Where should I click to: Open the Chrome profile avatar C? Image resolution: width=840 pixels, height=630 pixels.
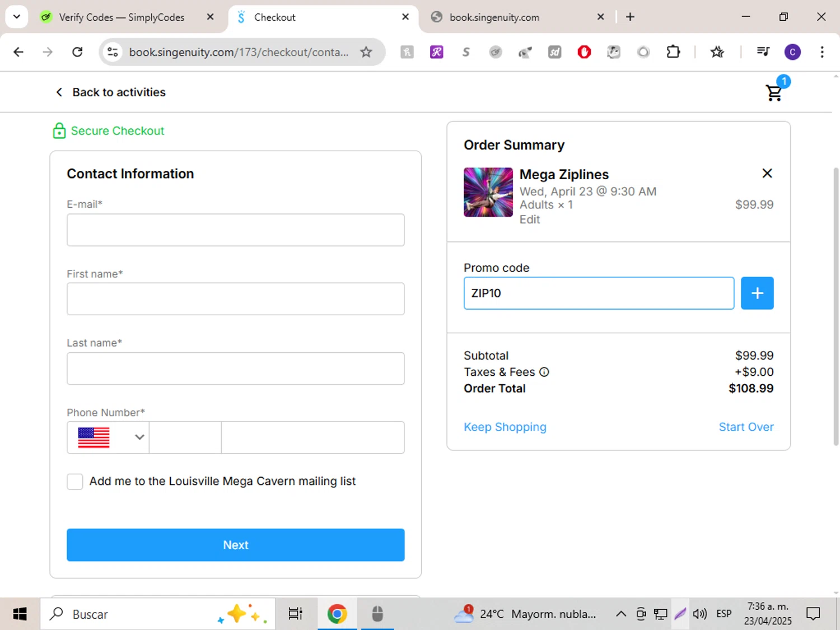pyautogui.click(x=792, y=52)
